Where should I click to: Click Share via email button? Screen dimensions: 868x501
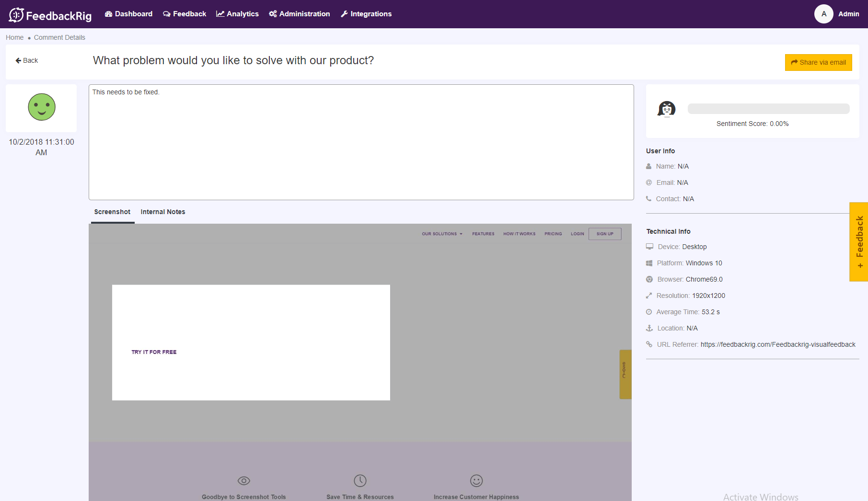818,62
